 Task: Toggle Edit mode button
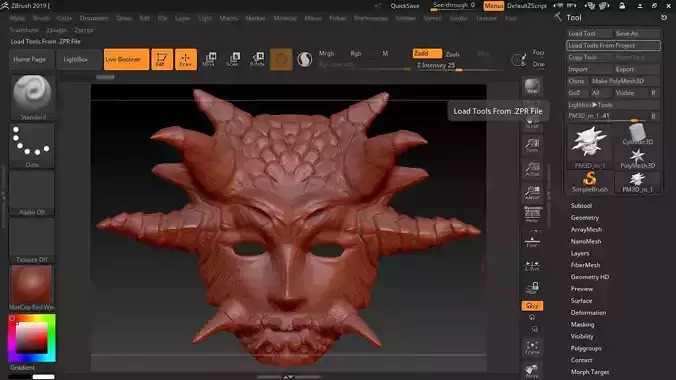click(x=162, y=59)
